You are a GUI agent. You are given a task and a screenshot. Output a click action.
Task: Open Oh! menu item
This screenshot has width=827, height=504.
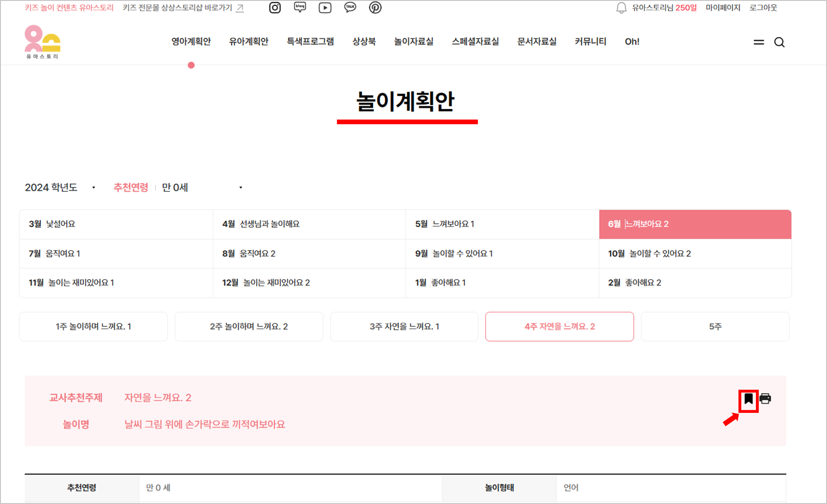(632, 42)
